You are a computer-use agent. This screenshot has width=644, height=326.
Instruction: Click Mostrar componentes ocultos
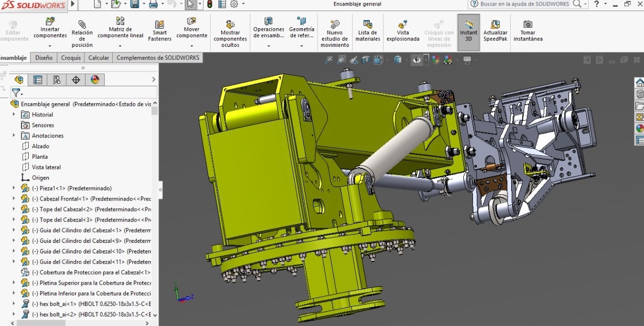230,33
